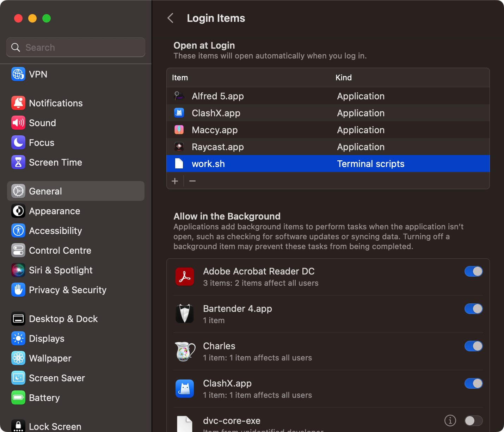504x432 pixels.
Task: Show info for dvc-core-exe
Action: [x=450, y=420]
